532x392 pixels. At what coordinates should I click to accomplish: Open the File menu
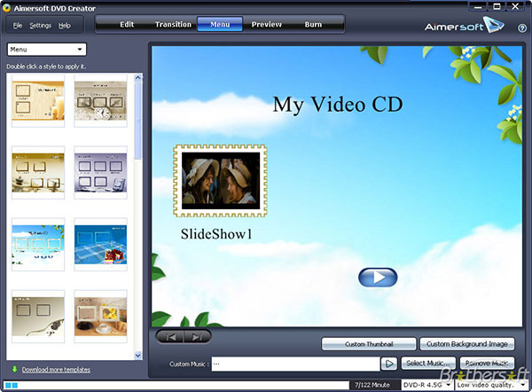click(18, 26)
